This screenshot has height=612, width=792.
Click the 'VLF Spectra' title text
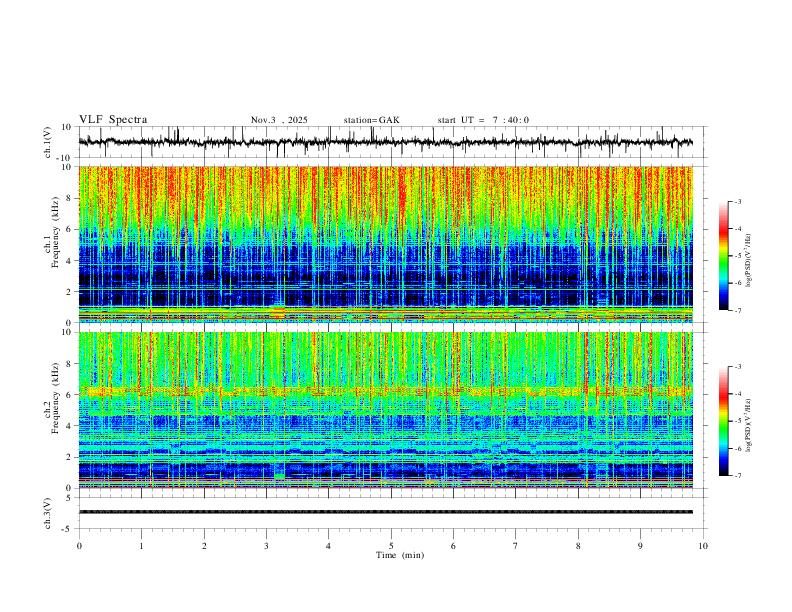tap(113, 120)
